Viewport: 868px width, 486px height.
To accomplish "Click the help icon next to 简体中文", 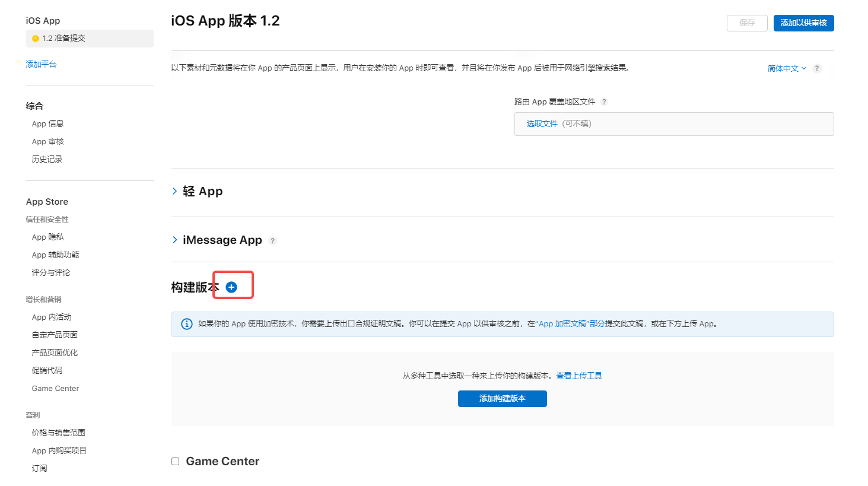I will tap(817, 68).
